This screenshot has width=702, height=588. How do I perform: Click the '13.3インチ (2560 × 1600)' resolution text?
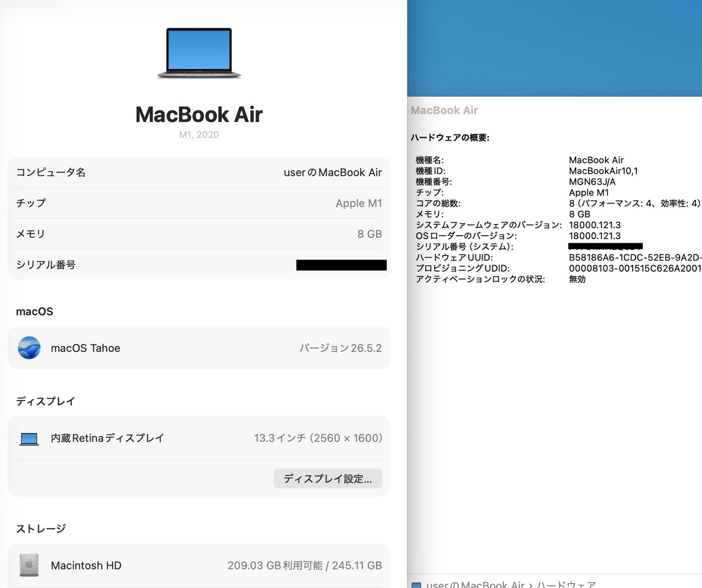point(318,438)
